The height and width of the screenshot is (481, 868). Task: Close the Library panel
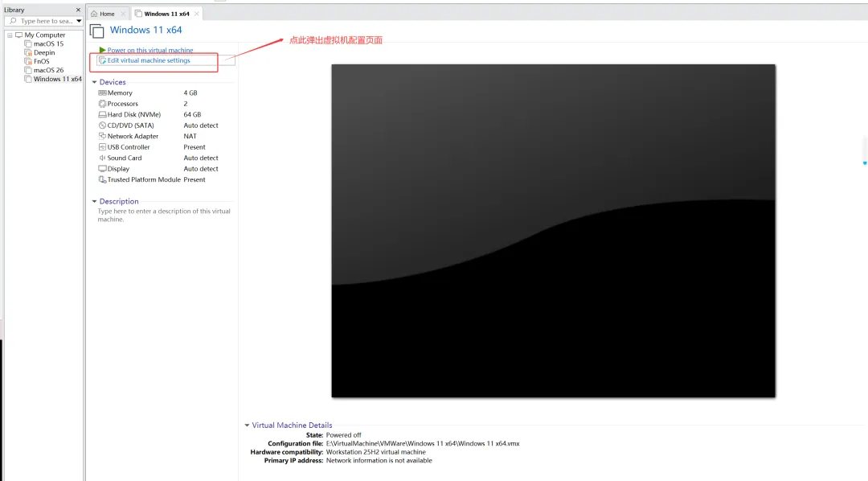tap(78, 10)
